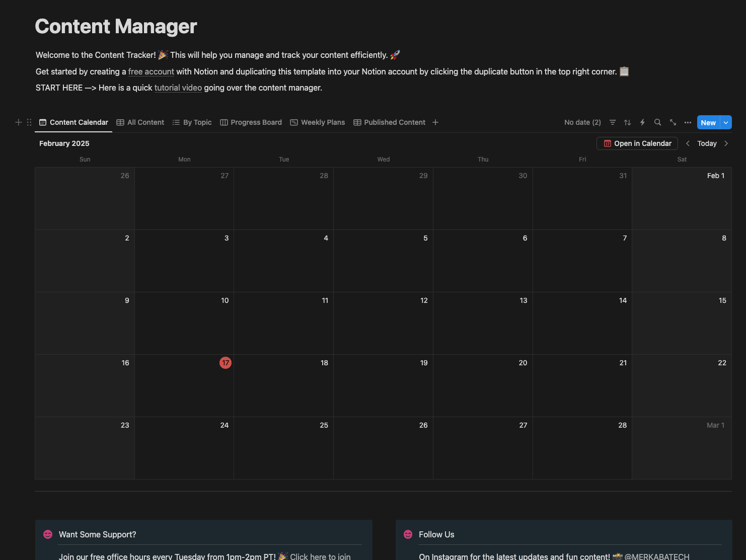Click the February 2025 month label

[64, 143]
